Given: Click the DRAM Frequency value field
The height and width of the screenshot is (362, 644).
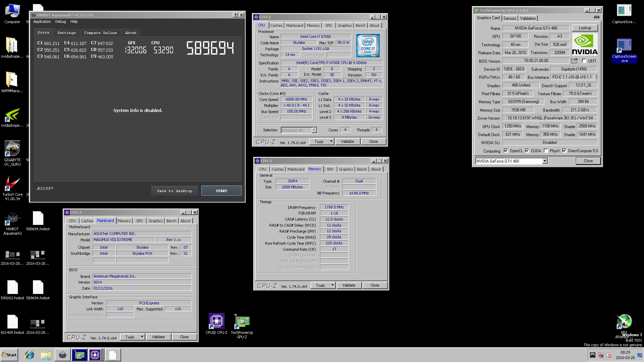Looking at the screenshot, I should 334,207.
